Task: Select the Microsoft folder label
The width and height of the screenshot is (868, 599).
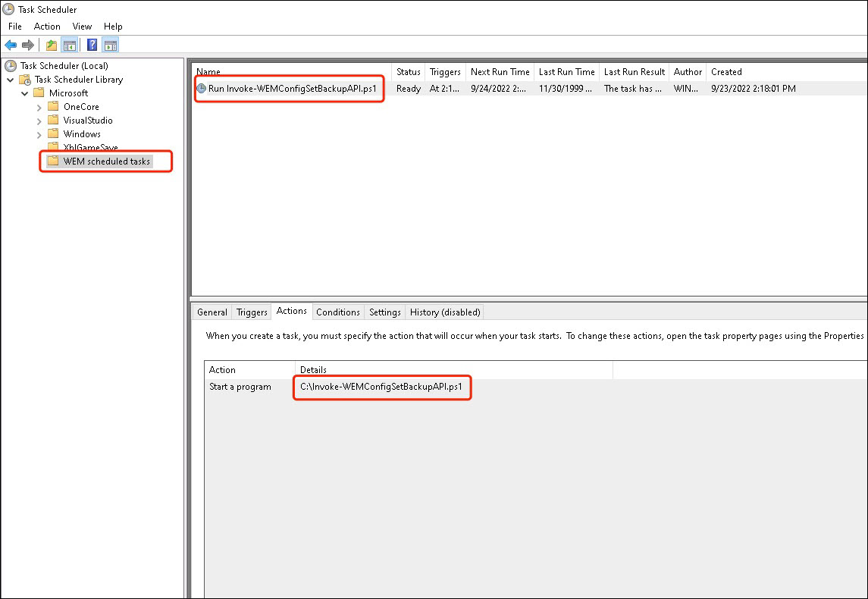Action: pos(69,93)
